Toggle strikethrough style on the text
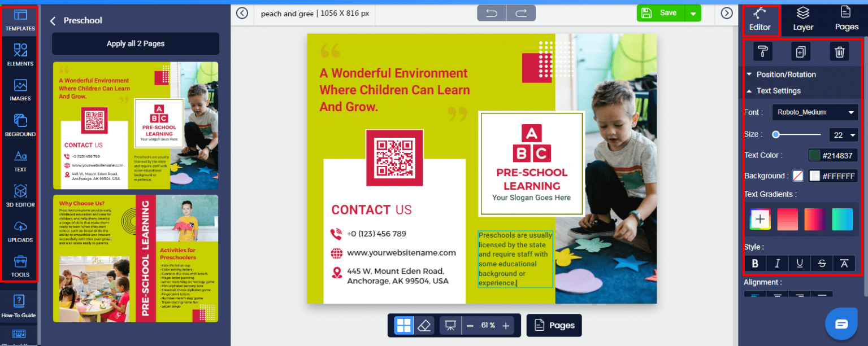 coord(822,263)
